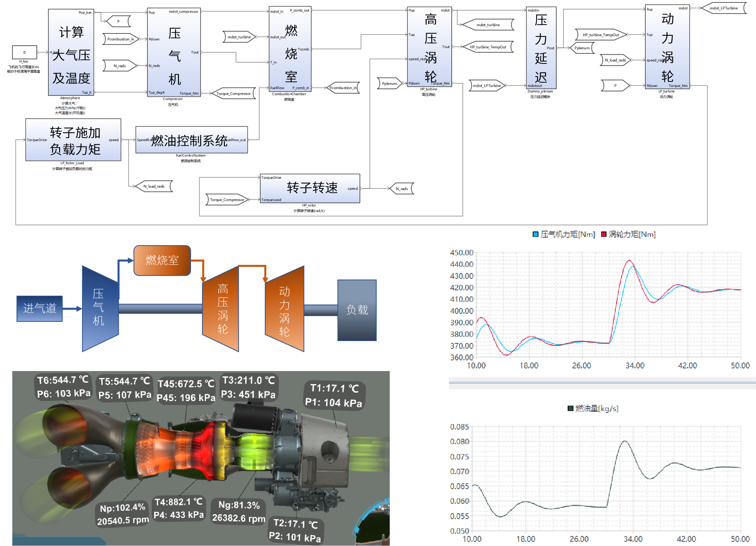This screenshot has width=756, height=546.
Task: Click the CombustionChamber 燃烧室 block
Action: (290, 49)
